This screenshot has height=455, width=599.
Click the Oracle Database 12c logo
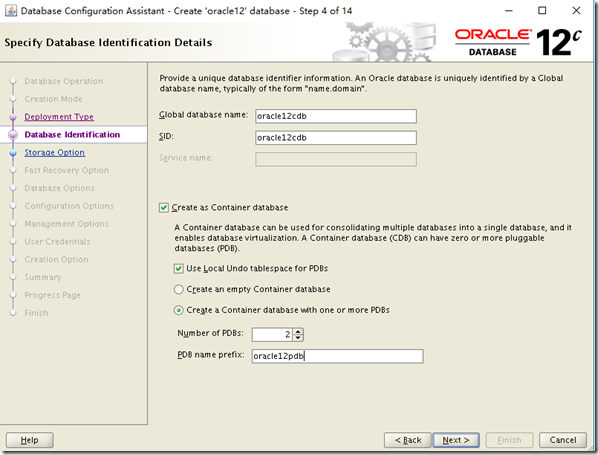tap(518, 42)
